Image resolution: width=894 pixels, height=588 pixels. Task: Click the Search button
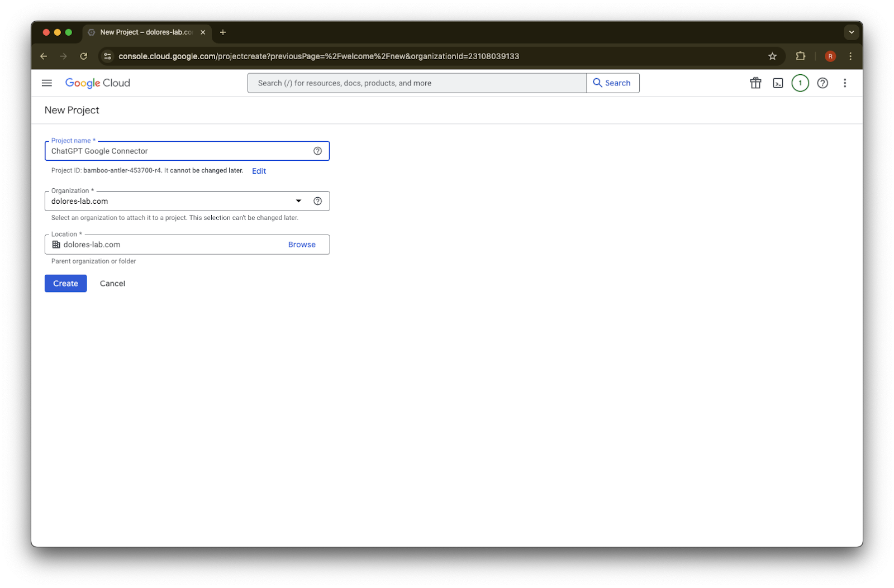(613, 83)
